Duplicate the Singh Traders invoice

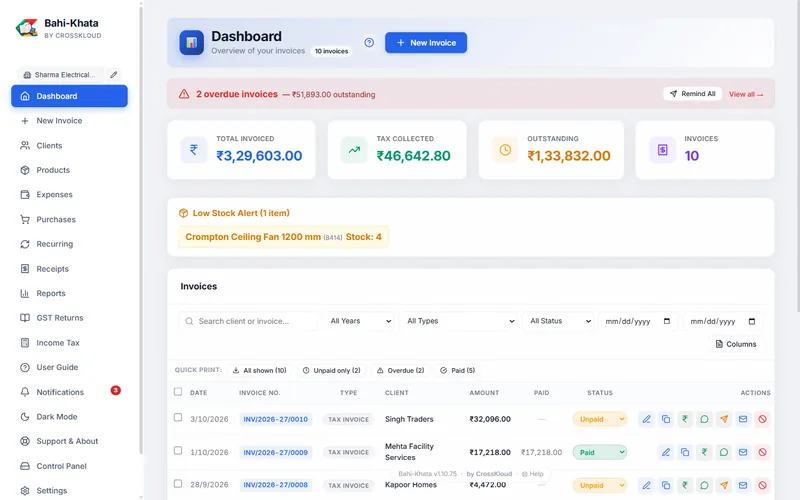click(x=666, y=419)
